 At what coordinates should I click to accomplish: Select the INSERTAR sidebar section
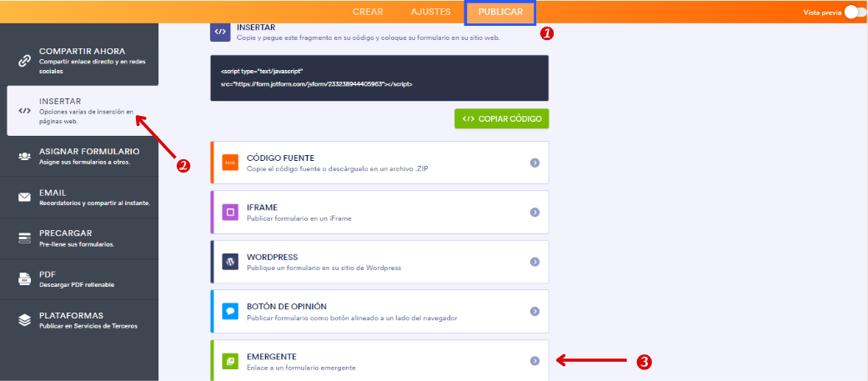coord(83,111)
